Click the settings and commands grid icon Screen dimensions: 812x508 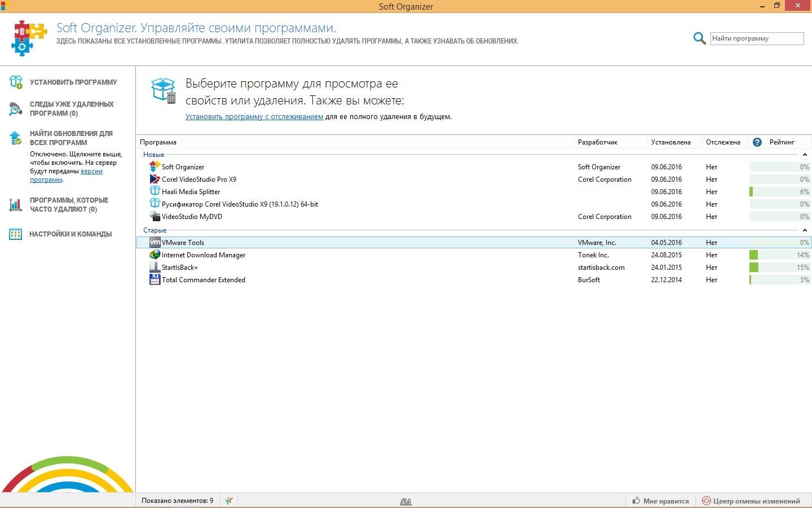[15, 234]
